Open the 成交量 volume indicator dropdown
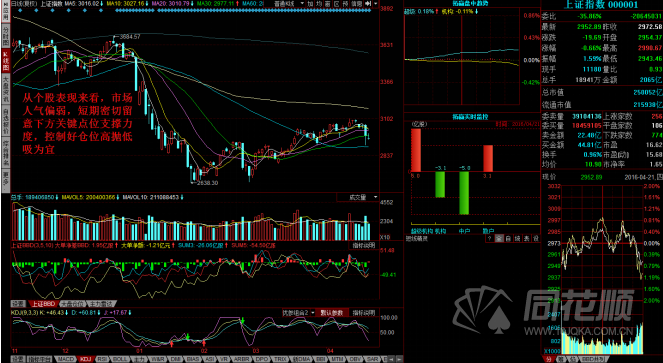The height and width of the screenshot is (363, 663). 358,198
